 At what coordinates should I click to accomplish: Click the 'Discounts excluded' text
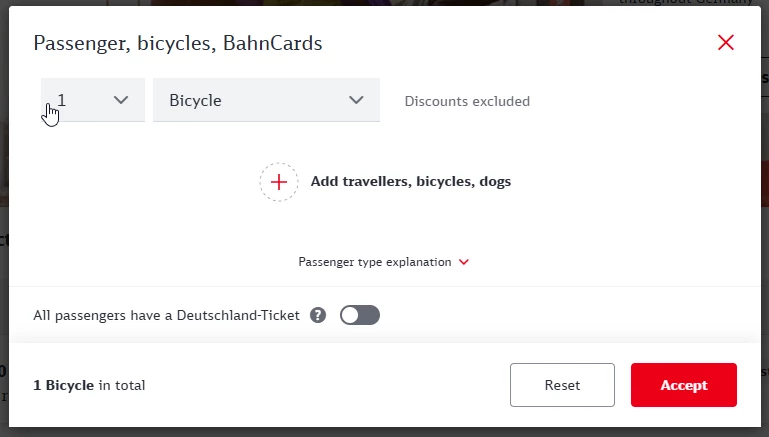467,101
